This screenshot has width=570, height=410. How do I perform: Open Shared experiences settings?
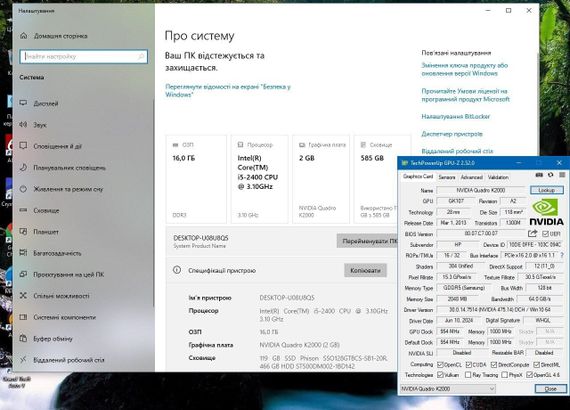tap(54, 296)
